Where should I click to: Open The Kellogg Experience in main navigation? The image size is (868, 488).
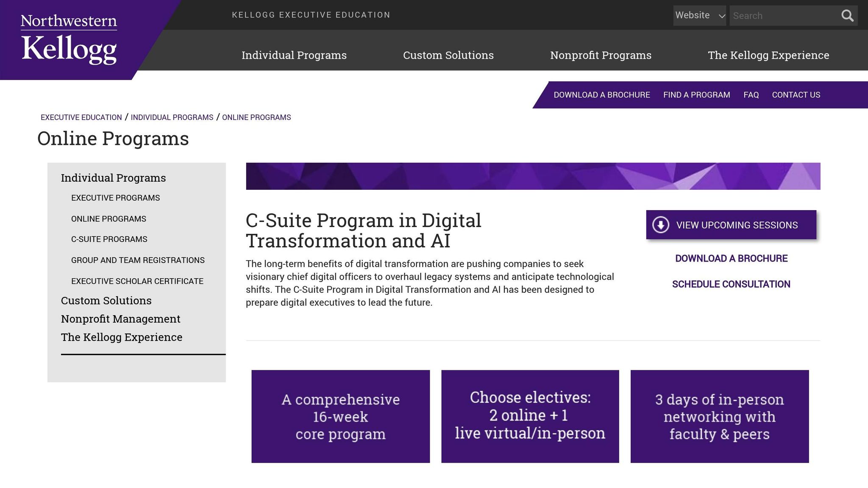pos(768,55)
